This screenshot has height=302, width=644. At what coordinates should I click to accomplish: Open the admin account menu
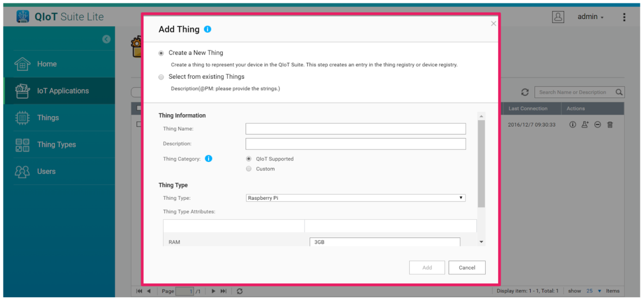[x=590, y=17]
